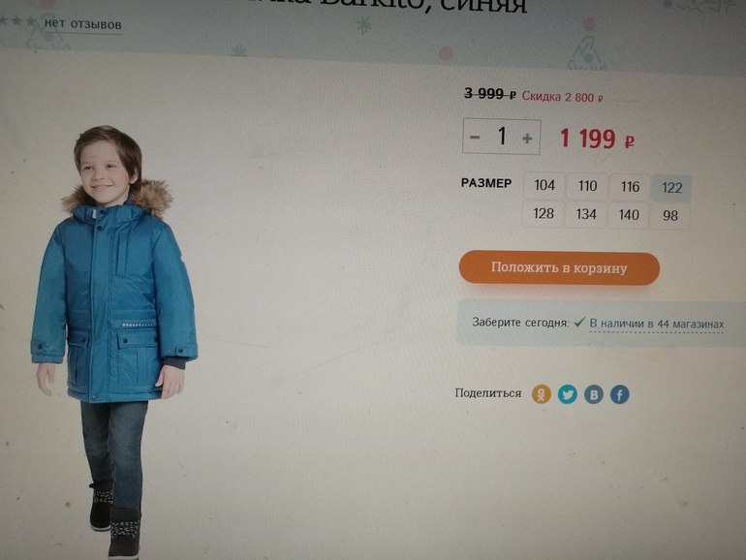Image resolution: width=746 pixels, height=560 pixels.
Task: Click the star rating icons
Action: point(18,21)
